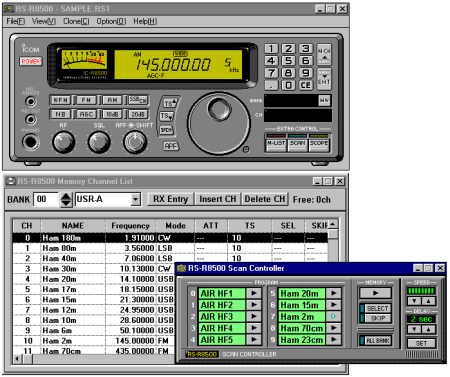Select FM receive mode on the receiver
The height and width of the screenshot is (377, 450).
point(86,100)
